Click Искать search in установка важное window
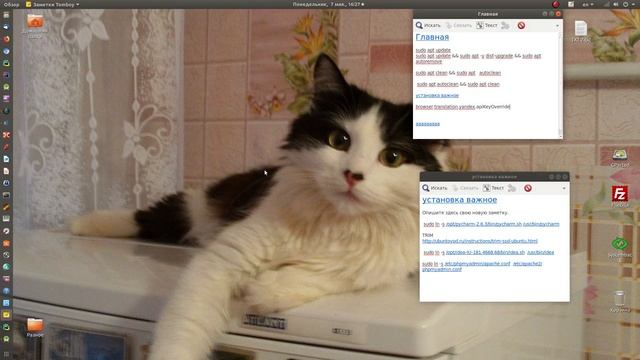Viewport: 640px width, 360px height. (x=435, y=188)
